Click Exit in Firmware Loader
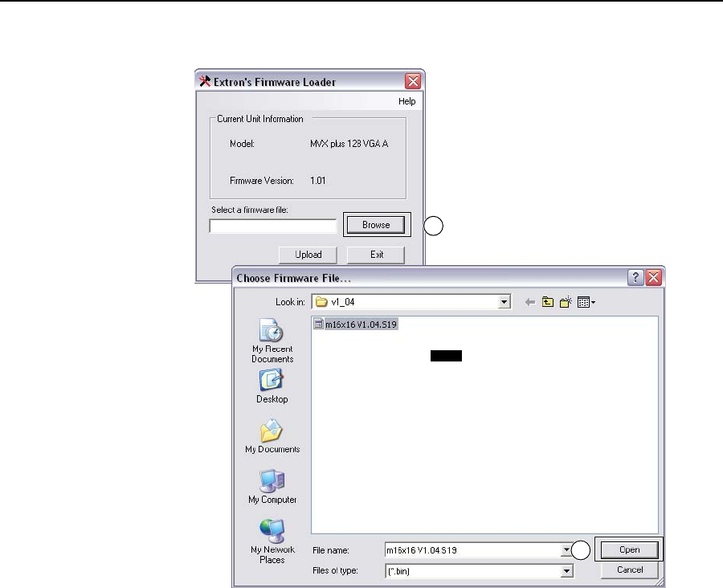The image size is (723, 588). point(376,255)
